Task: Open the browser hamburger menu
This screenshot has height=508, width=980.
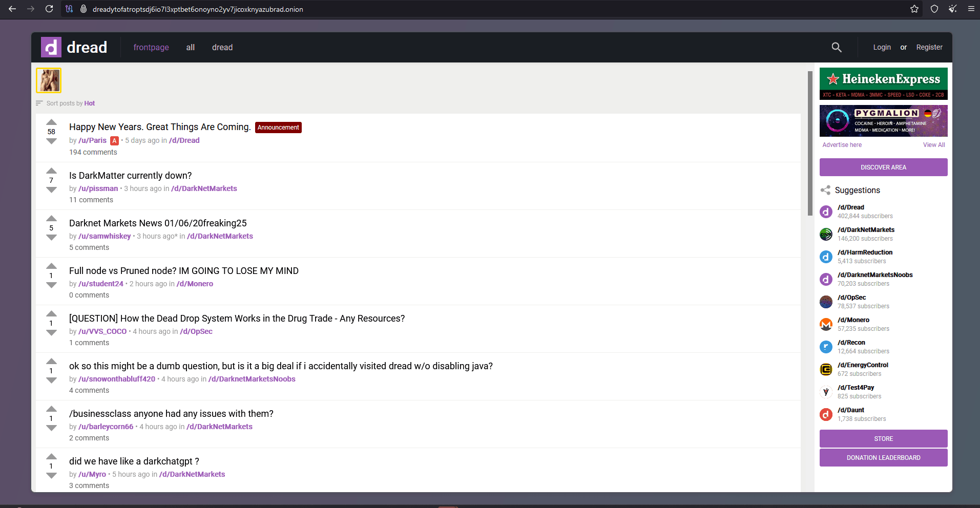Action: 971,9
